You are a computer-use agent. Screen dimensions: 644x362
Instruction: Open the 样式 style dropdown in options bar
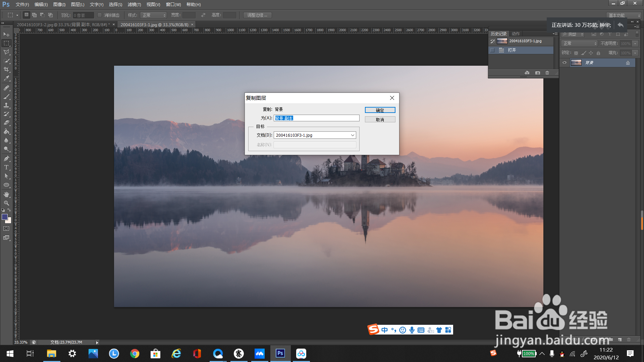(154, 15)
